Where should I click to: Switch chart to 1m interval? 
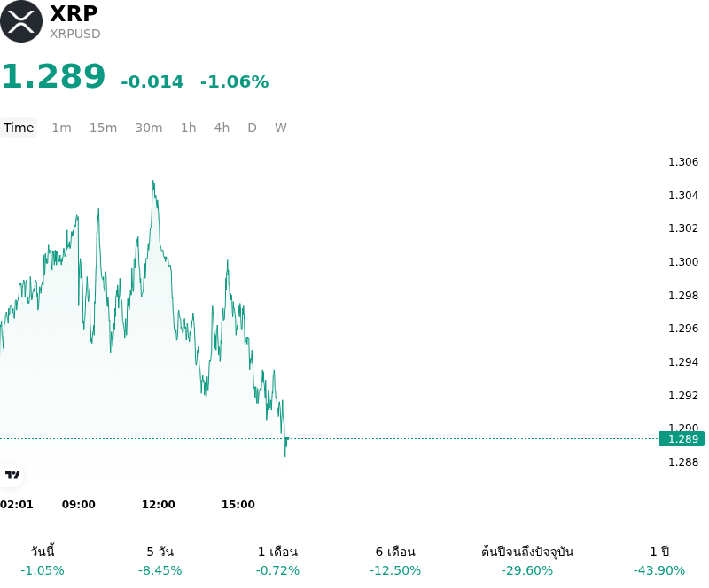click(x=61, y=128)
